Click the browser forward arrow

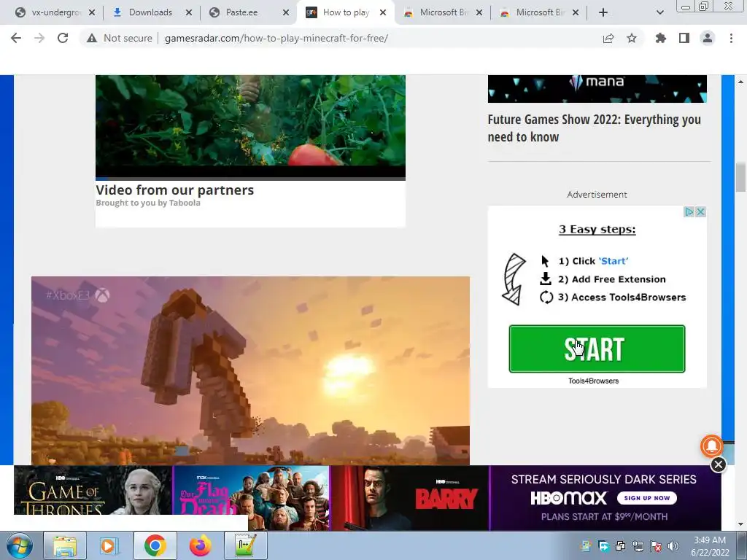(x=39, y=38)
